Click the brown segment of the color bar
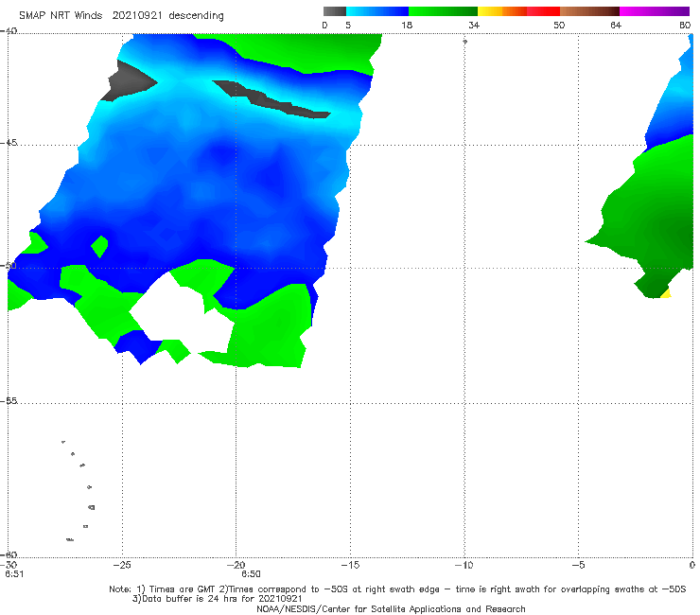Image resolution: width=700 pixels, height=615 pixels. coord(589,11)
